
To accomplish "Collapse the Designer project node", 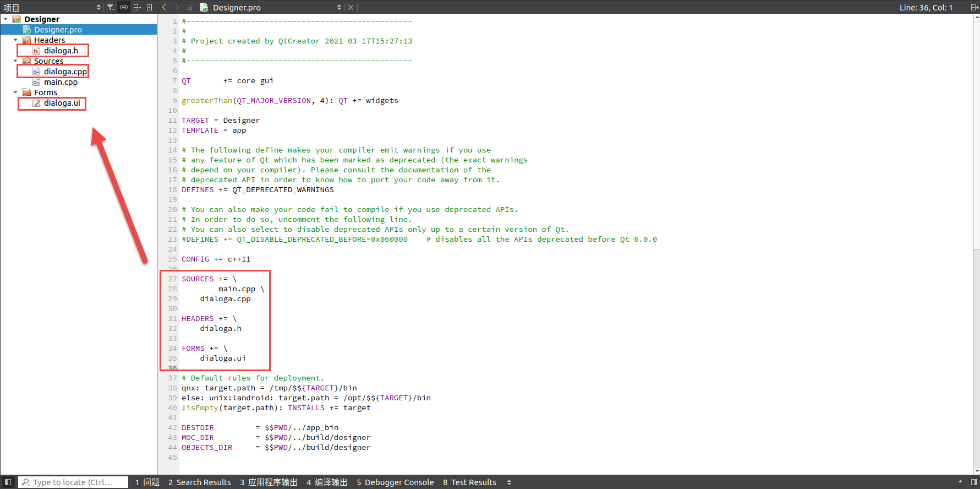I will [x=6, y=19].
